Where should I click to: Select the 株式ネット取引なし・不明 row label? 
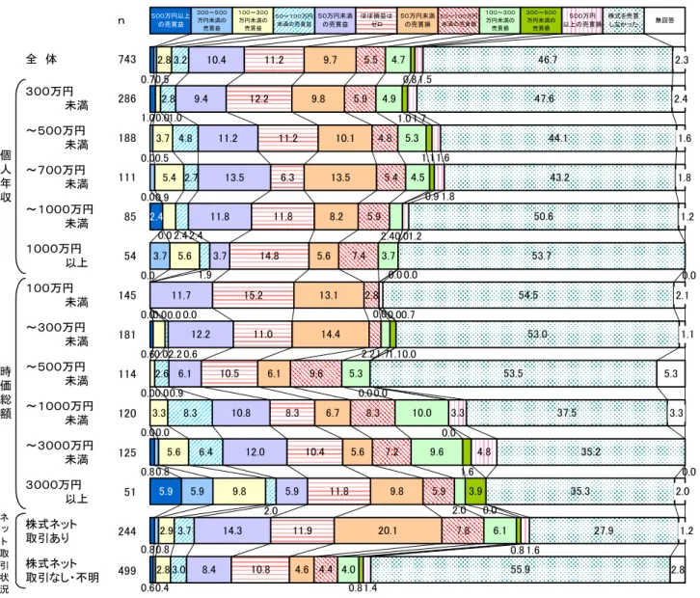point(62,570)
